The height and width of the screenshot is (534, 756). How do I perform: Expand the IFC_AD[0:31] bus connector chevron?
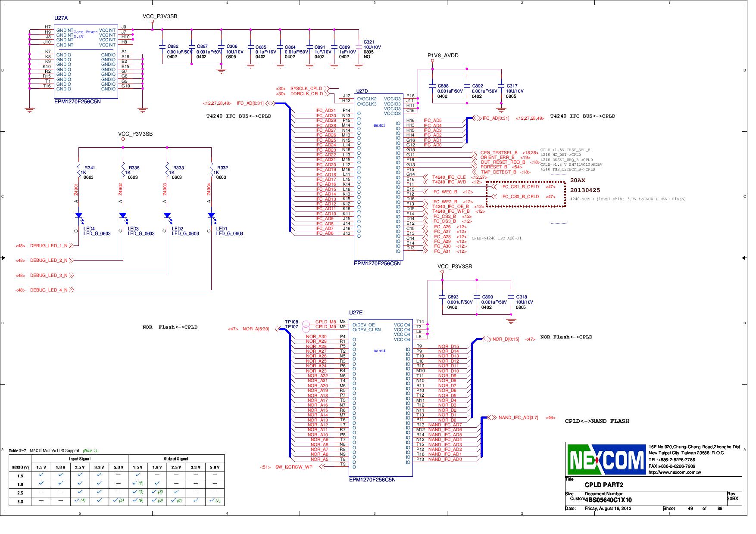point(270,103)
